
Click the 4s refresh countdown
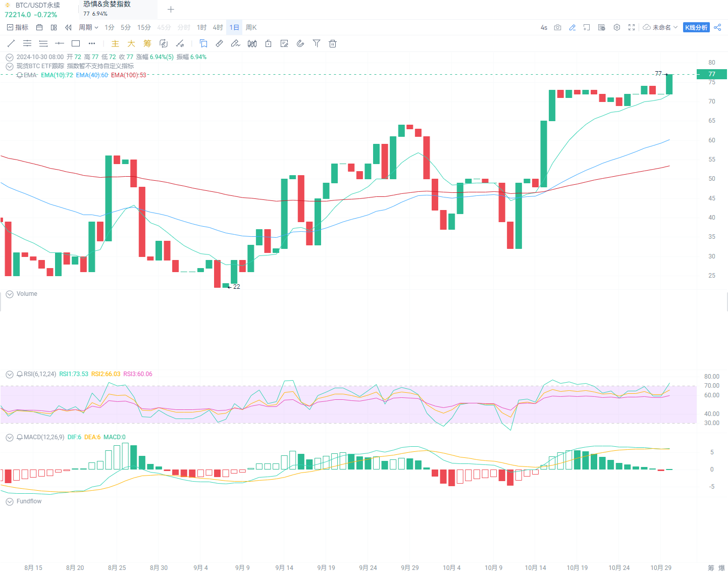tap(544, 27)
